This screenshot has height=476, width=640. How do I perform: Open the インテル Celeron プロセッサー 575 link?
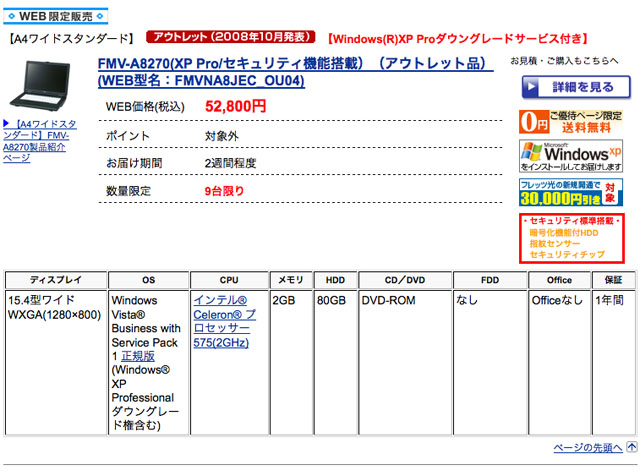[x=224, y=321]
